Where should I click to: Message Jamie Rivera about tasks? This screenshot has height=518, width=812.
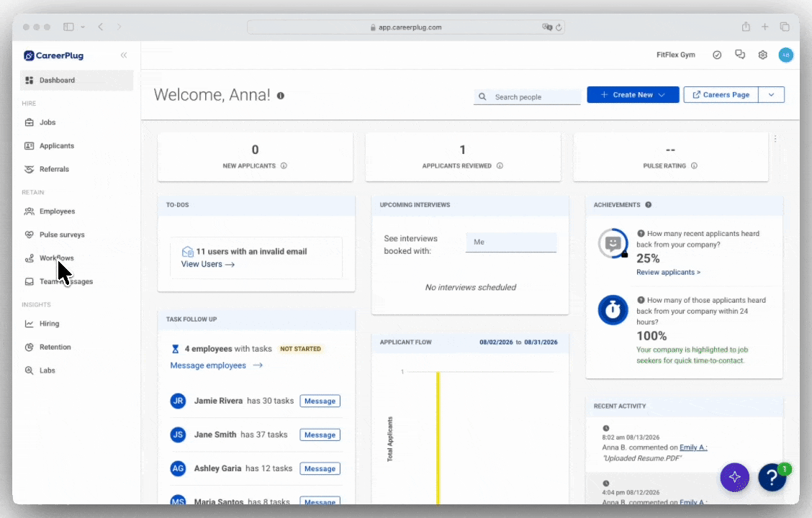tap(320, 401)
